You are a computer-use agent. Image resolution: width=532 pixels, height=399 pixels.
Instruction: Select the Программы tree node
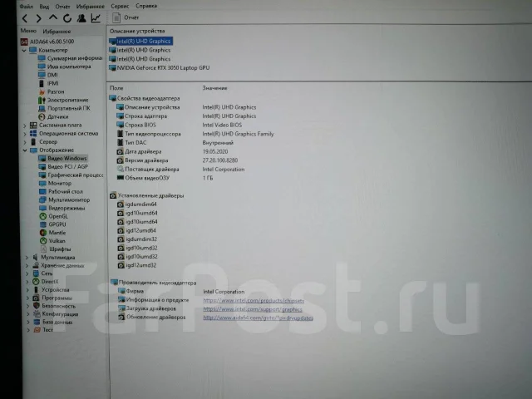coord(52,298)
